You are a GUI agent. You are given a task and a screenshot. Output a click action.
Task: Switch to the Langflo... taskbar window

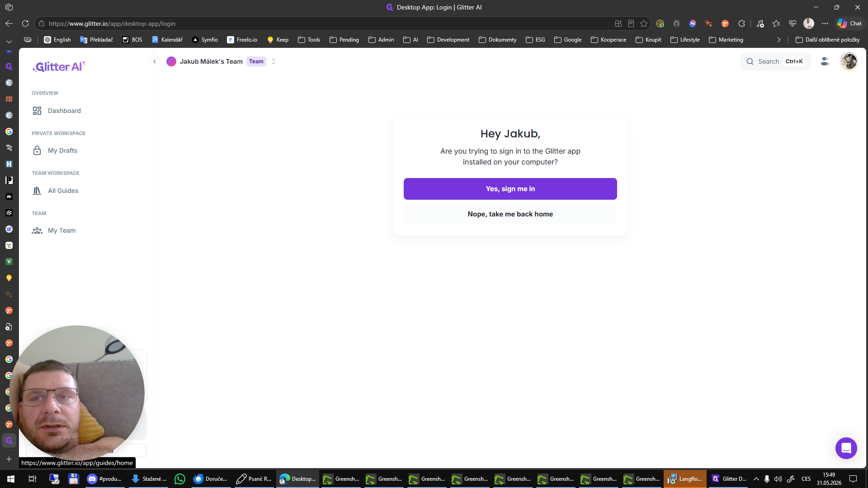coord(685,479)
